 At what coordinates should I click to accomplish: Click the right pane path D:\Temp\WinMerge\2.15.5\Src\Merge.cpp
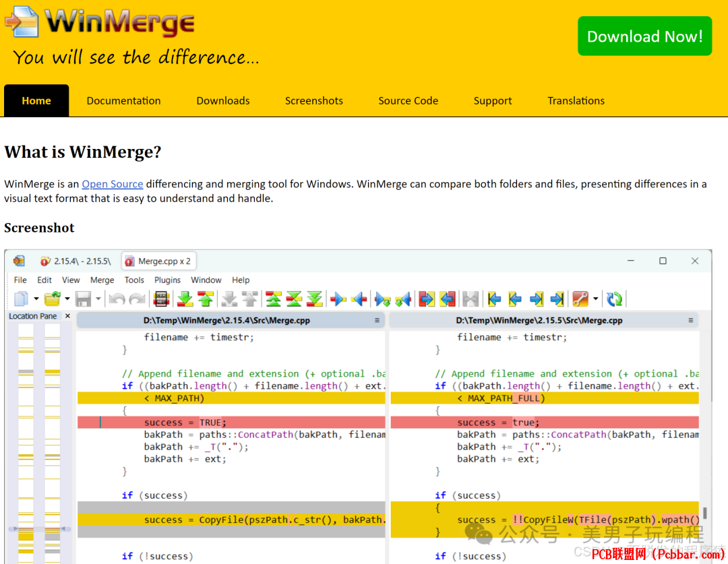539,320
